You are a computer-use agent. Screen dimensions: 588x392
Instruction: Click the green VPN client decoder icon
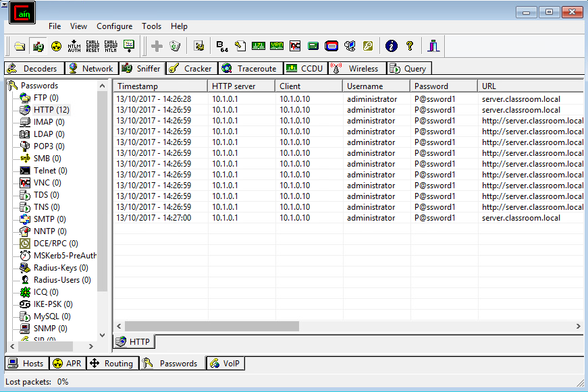[x=277, y=46]
